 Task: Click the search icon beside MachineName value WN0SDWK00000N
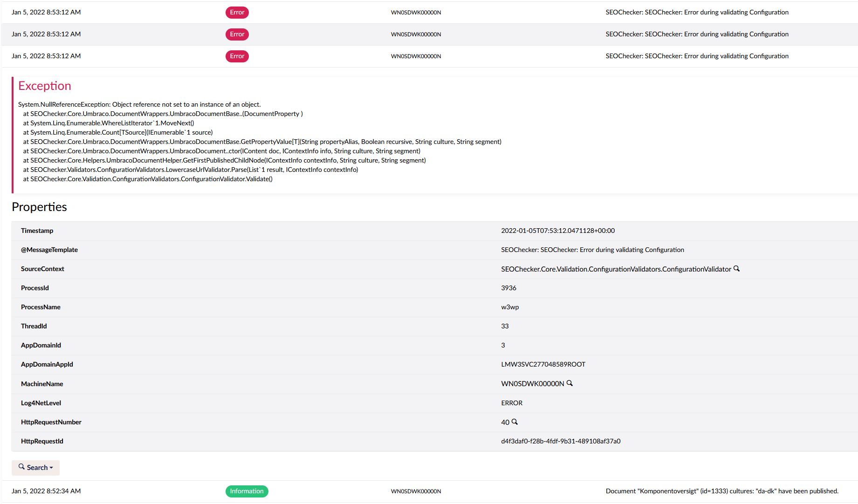(x=570, y=383)
